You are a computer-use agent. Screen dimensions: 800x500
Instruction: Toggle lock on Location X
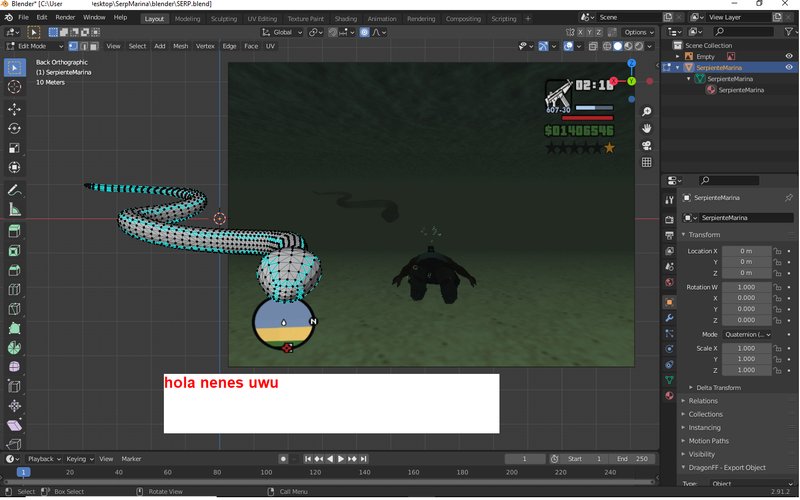777,251
